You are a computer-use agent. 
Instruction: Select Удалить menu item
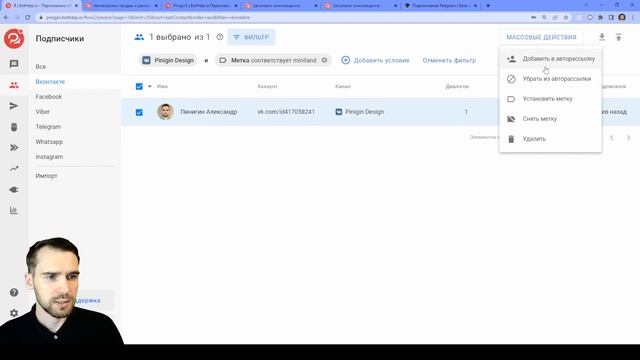550,139
